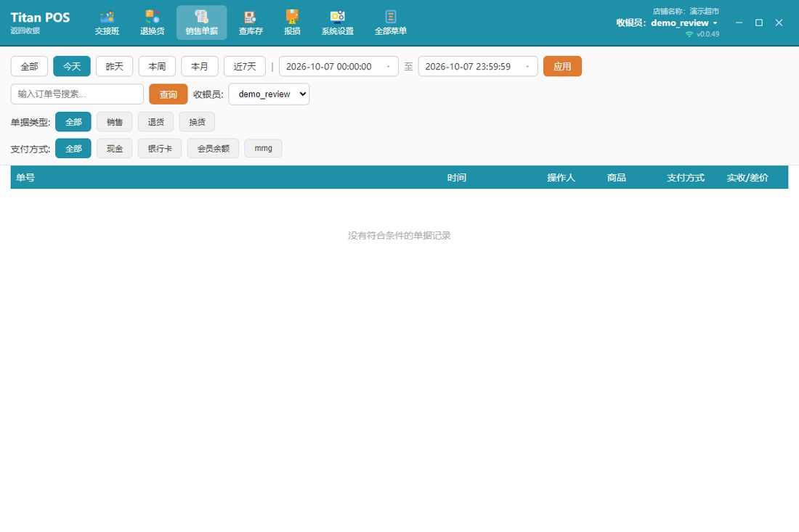Close the Titan POS window
The image size is (799, 532).
coord(779,22)
